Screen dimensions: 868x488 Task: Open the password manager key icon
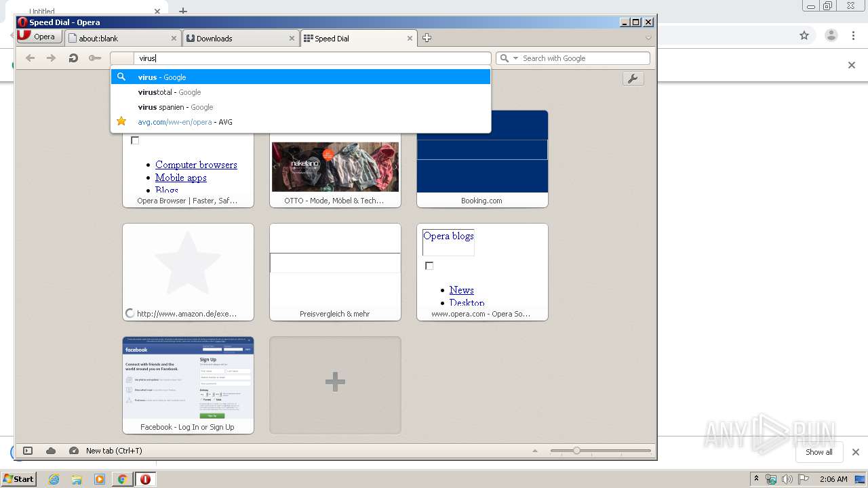[95, 58]
